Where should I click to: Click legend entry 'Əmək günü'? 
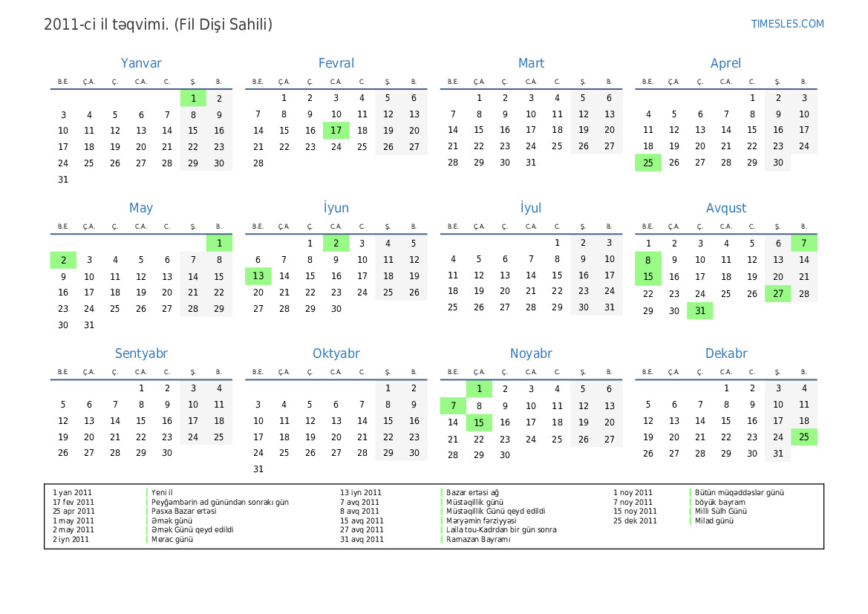(x=172, y=520)
